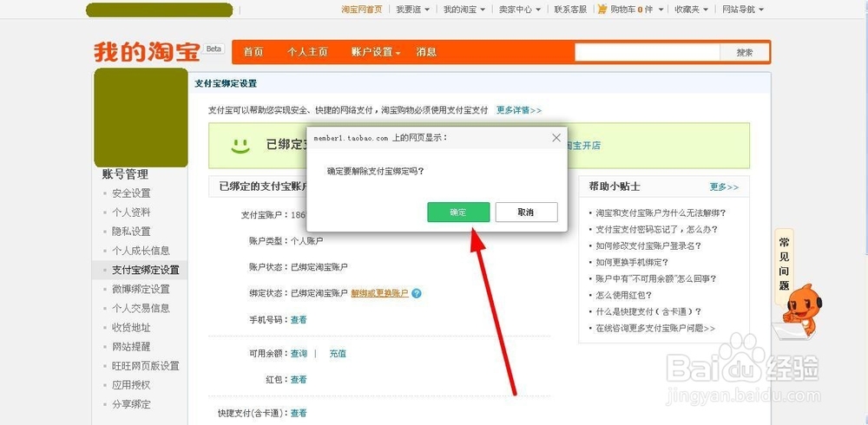Expand the 我的淘宝 top menu

coord(464,10)
